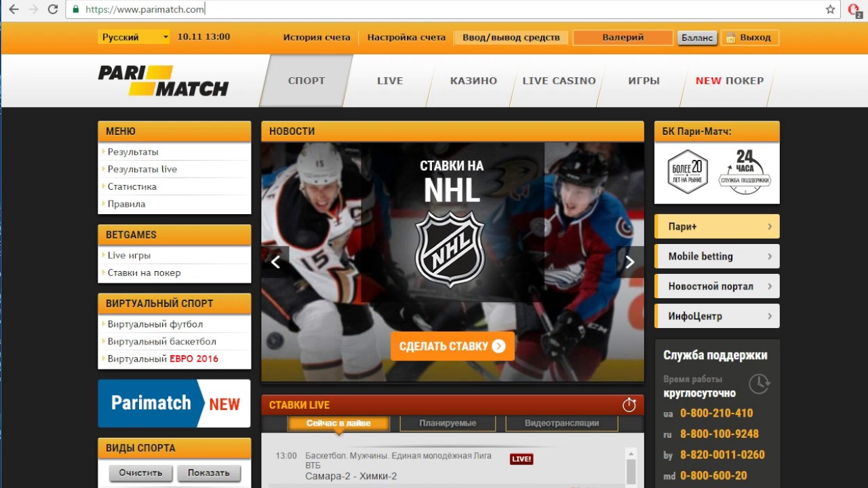
Task: Show previous news slide arrow
Action: (275, 262)
